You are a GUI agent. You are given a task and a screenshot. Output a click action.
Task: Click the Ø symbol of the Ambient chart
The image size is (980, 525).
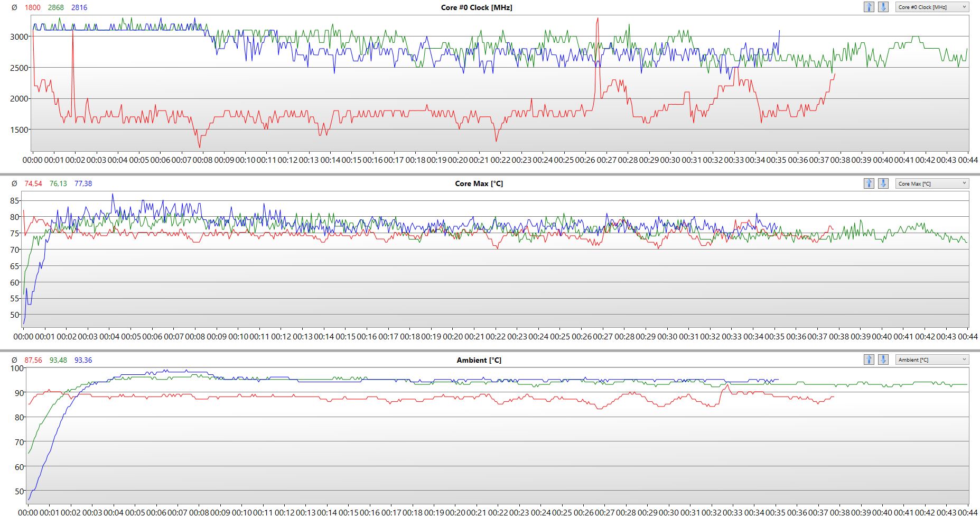coord(14,360)
